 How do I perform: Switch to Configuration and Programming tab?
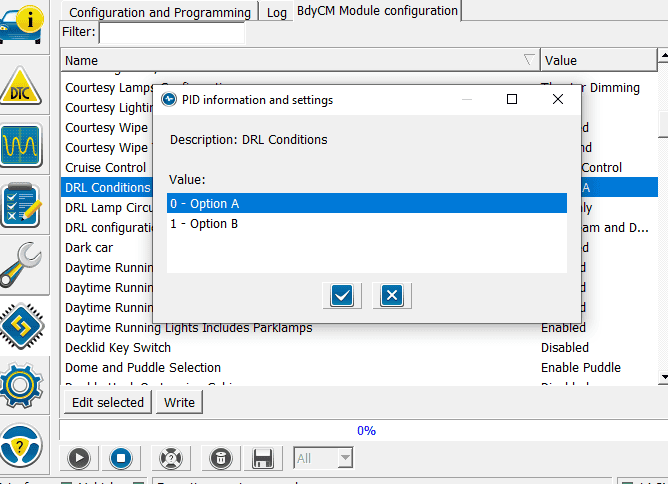click(x=160, y=12)
